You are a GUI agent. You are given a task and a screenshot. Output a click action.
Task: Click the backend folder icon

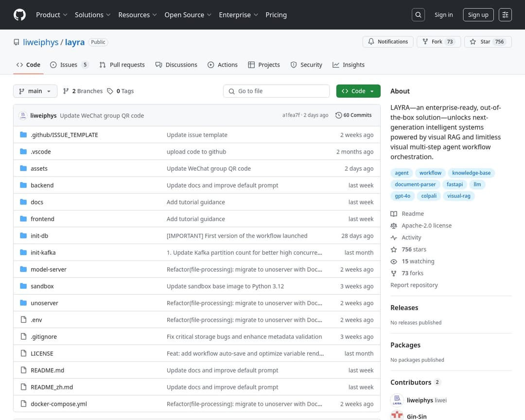(23, 185)
